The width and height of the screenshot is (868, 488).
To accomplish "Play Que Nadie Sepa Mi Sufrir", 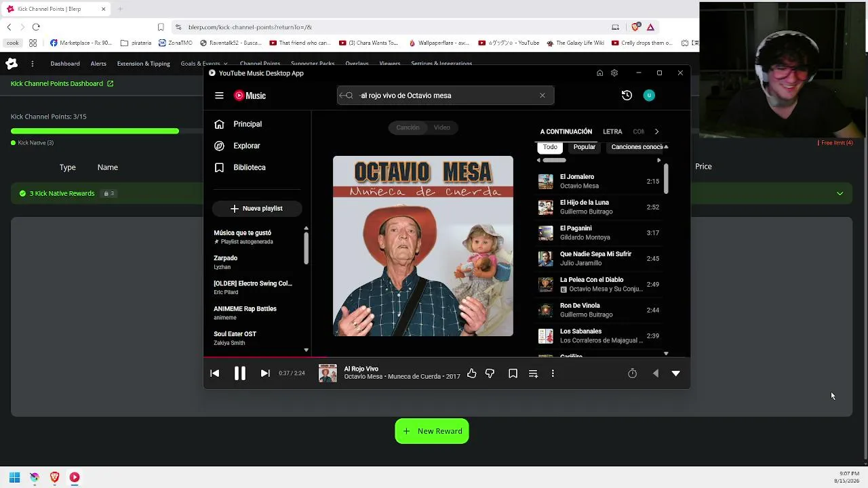I will pos(599,258).
